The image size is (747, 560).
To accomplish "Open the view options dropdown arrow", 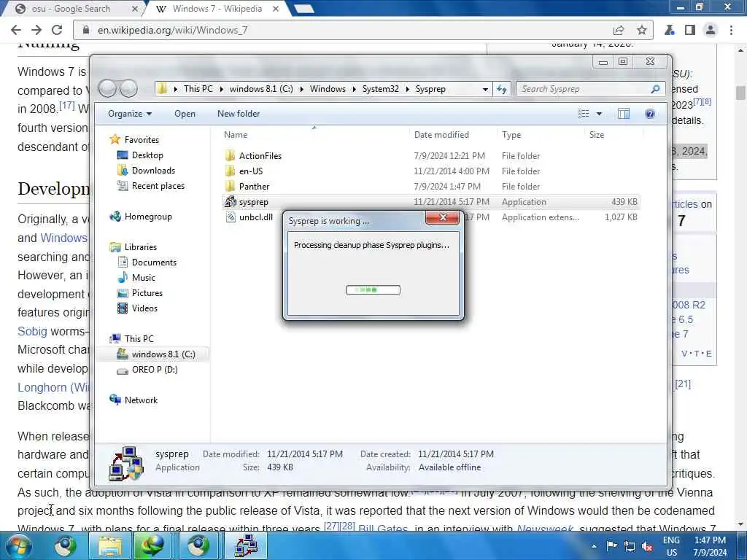I will click(600, 113).
